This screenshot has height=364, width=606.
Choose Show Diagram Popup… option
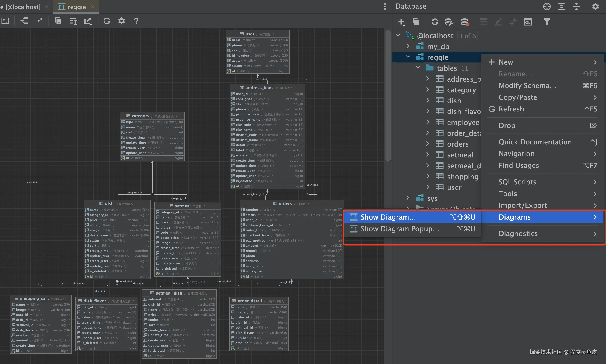(399, 229)
